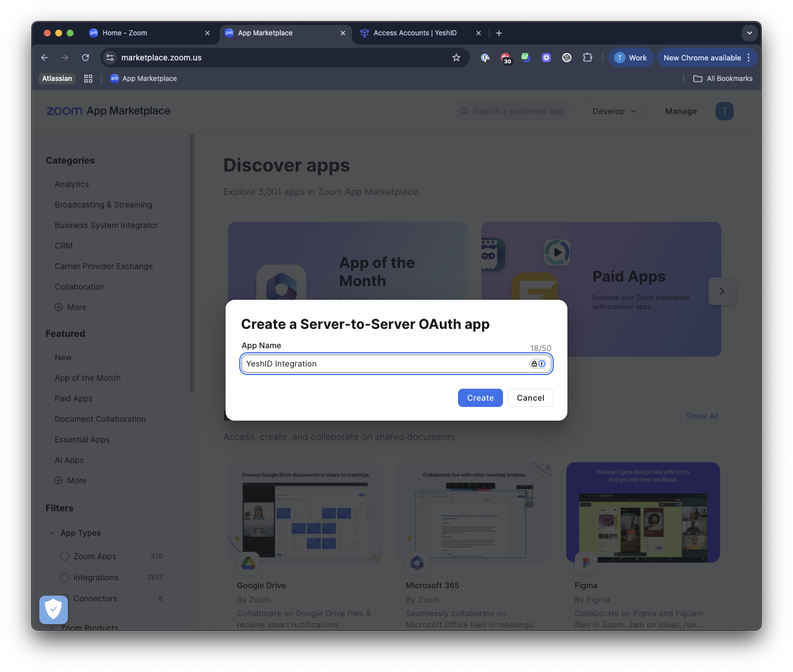The width and height of the screenshot is (793, 672).
Task: Open a new browser tab with plus icon
Action: point(499,33)
